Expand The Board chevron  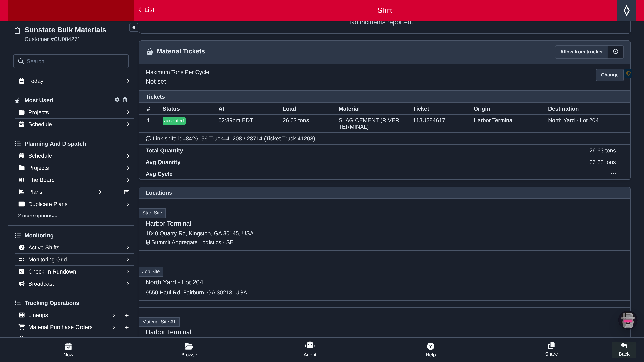coord(128,180)
